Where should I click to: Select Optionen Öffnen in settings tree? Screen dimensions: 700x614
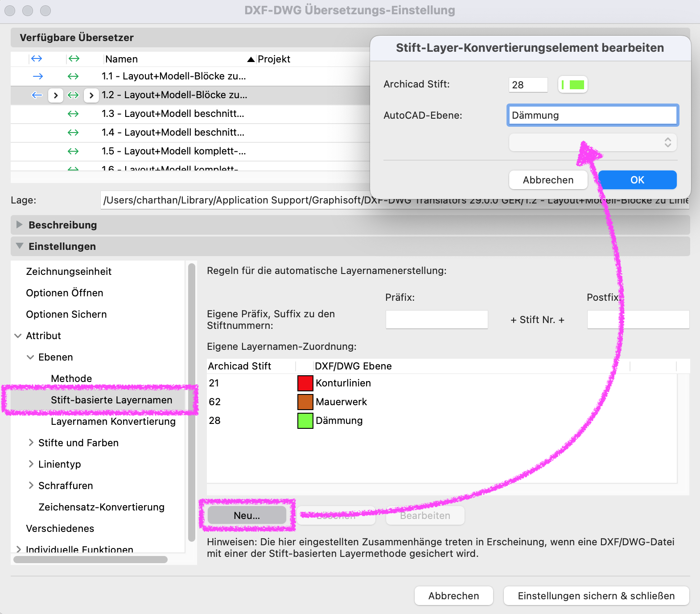(x=65, y=293)
